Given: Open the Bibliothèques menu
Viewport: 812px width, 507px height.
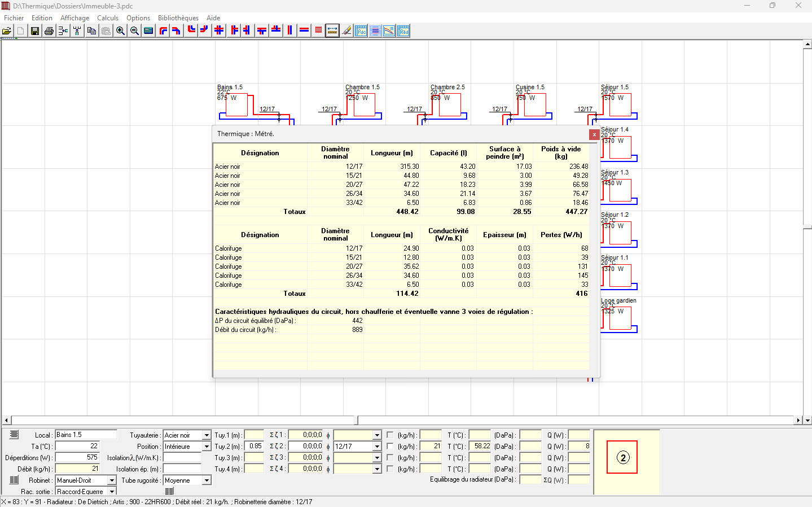Looking at the screenshot, I should click(x=178, y=18).
